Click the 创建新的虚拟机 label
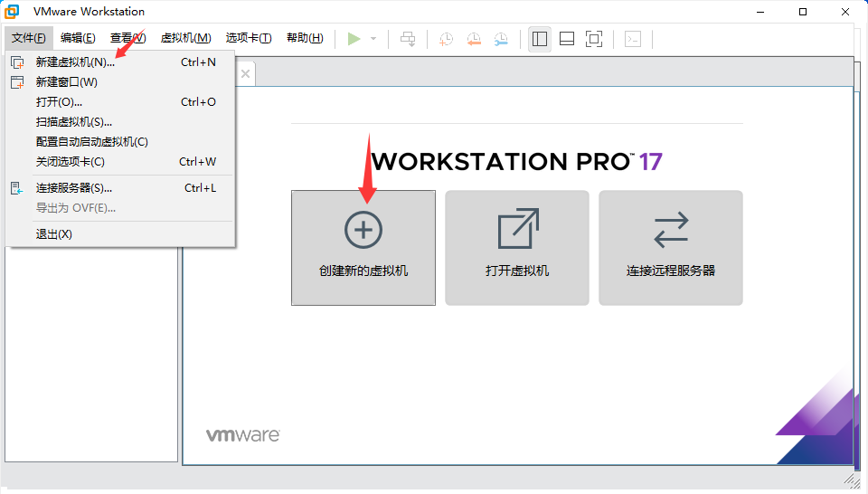Image resolution: width=868 pixels, height=494 pixels. point(363,271)
